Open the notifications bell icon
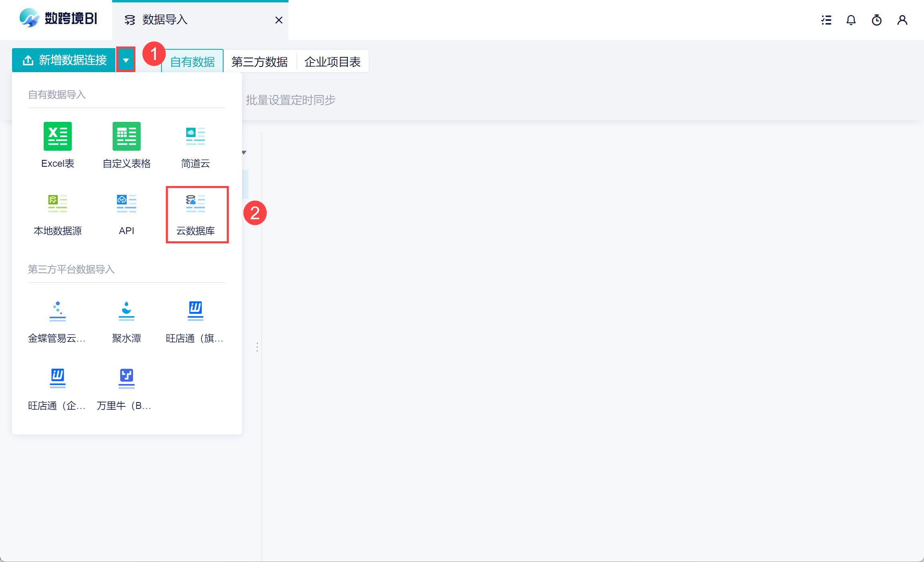This screenshot has width=924, height=562. pyautogui.click(x=851, y=20)
